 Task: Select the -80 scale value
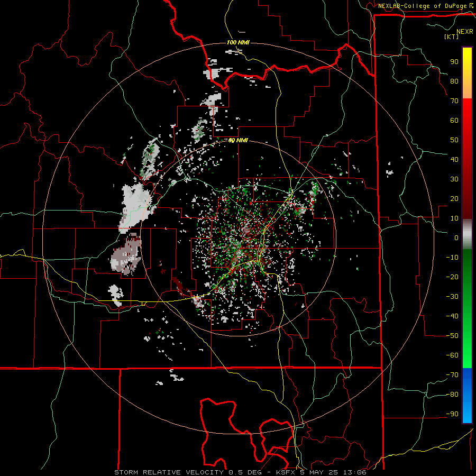(452, 395)
